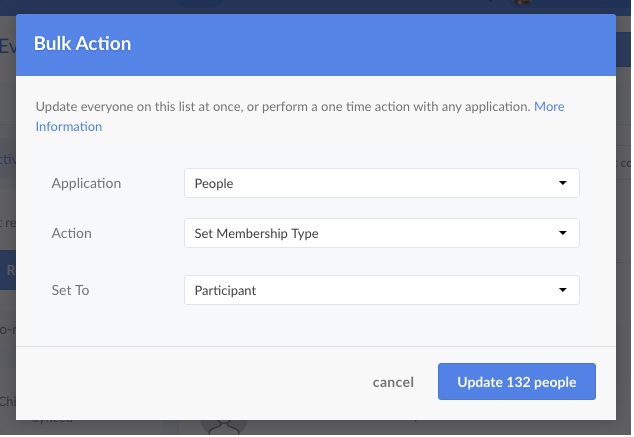Open the Application dropdown
This screenshot has width=634, height=437.
(381, 184)
